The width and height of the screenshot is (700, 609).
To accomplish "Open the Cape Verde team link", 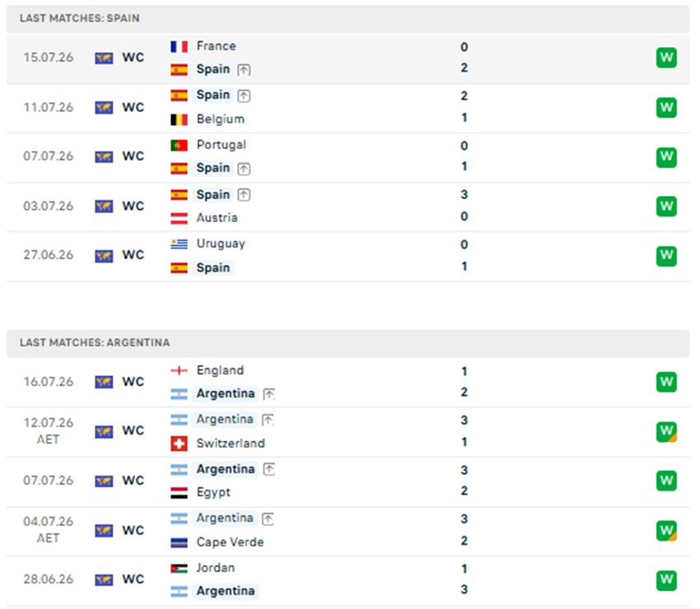I will click(230, 542).
